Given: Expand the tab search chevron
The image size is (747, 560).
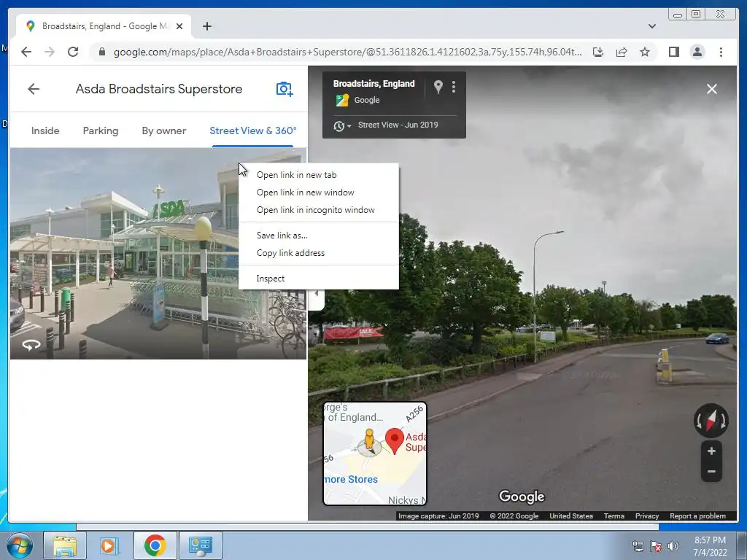Looking at the screenshot, I should pyautogui.click(x=652, y=26).
